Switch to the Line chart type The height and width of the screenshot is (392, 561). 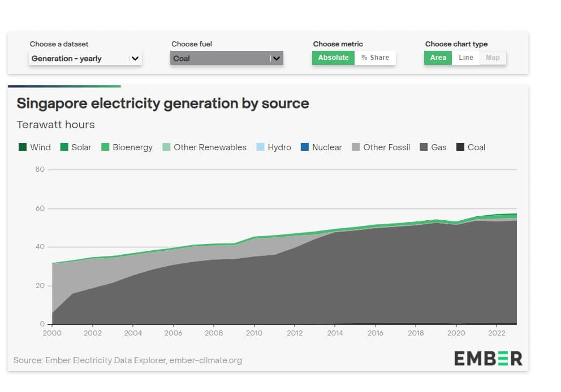466,58
